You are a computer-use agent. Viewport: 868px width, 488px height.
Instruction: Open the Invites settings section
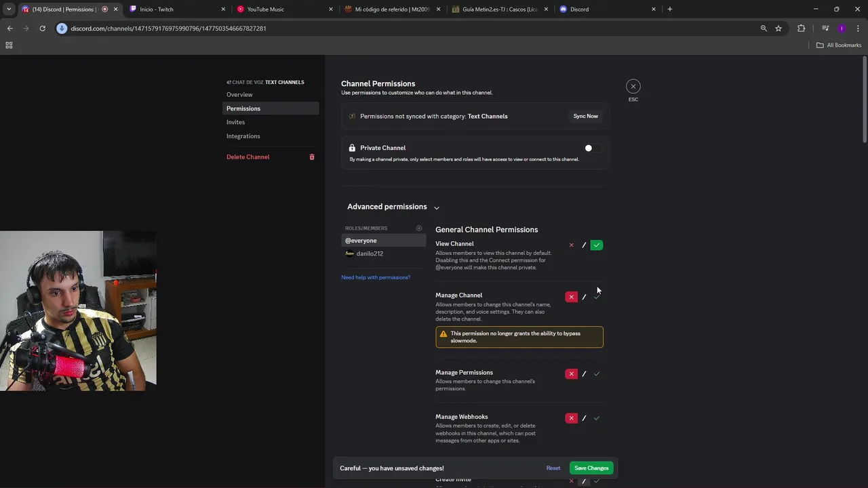tap(271, 122)
